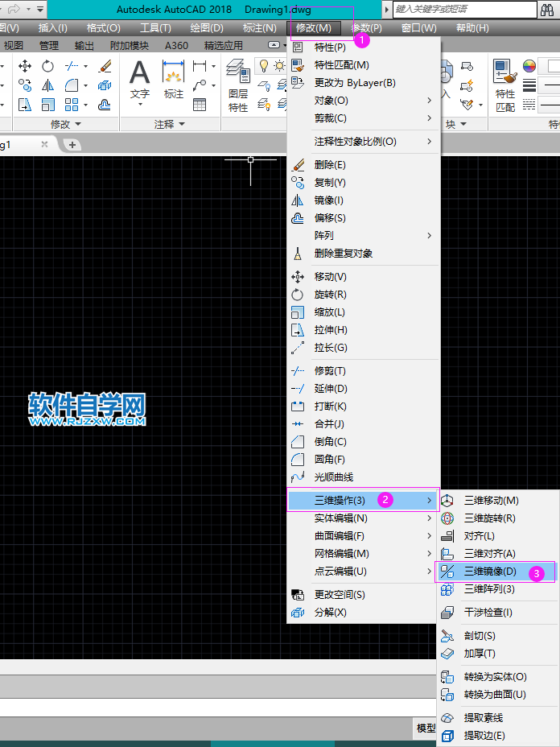The image size is (560, 747).
Task: Insert a table using table icon
Action: 200,105
